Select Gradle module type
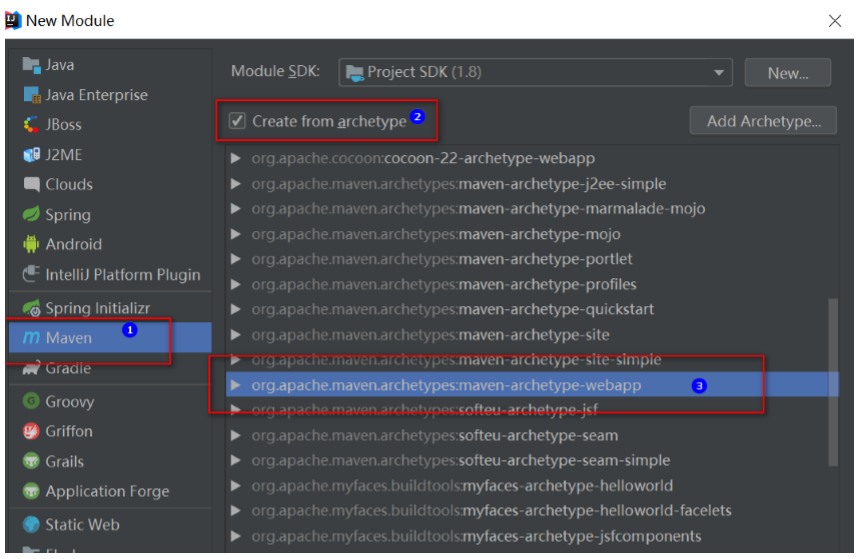This screenshot has width=861, height=559. [x=110, y=368]
